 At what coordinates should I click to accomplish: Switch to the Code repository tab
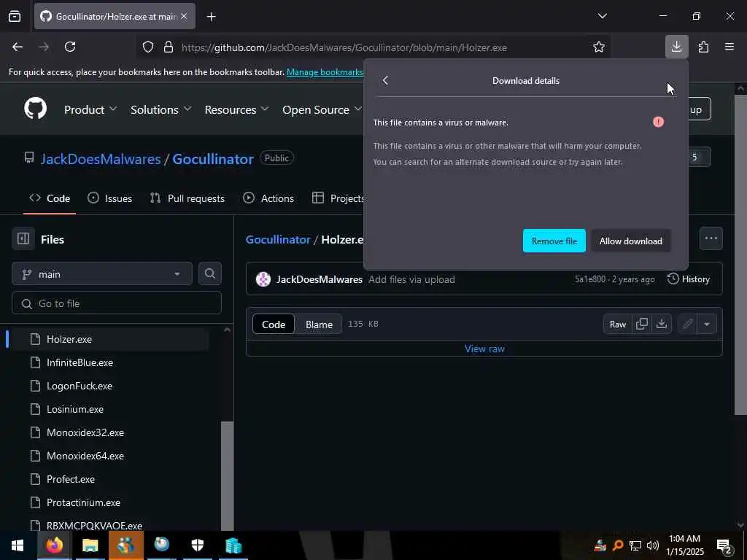coord(50,198)
